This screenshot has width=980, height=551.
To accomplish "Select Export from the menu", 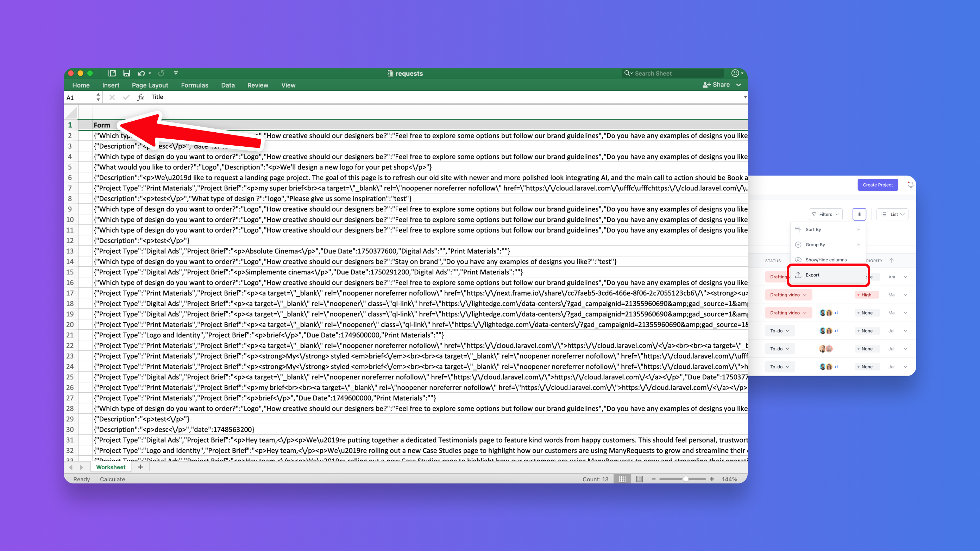I will click(812, 275).
